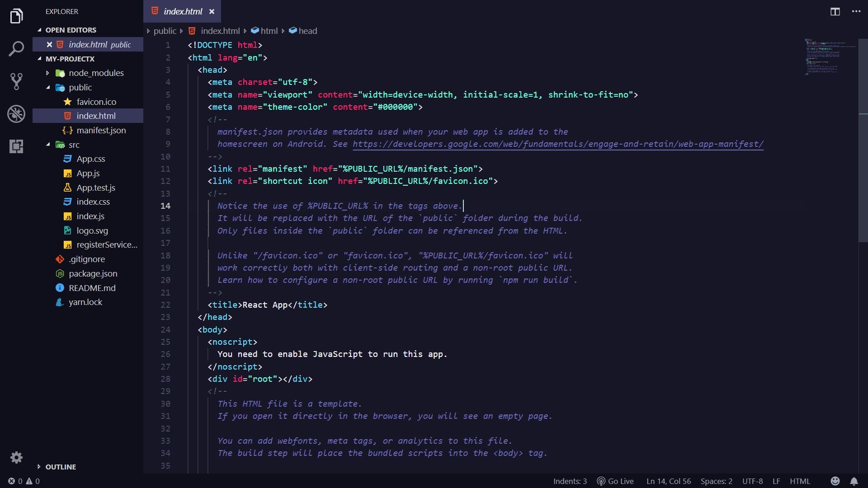This screenshot has width=868, height=488.
Task: Open Settings via the gear icon
Action: (x=16, y=458)
